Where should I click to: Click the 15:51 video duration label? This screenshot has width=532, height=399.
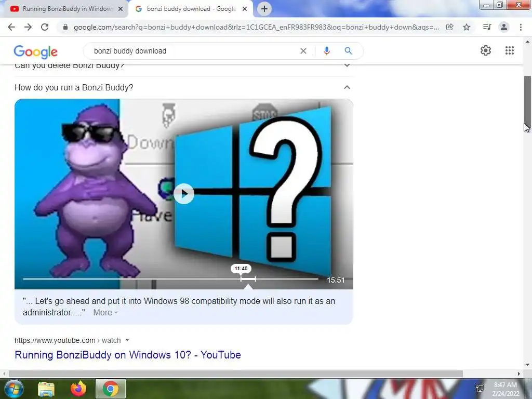tap(336, 280)
